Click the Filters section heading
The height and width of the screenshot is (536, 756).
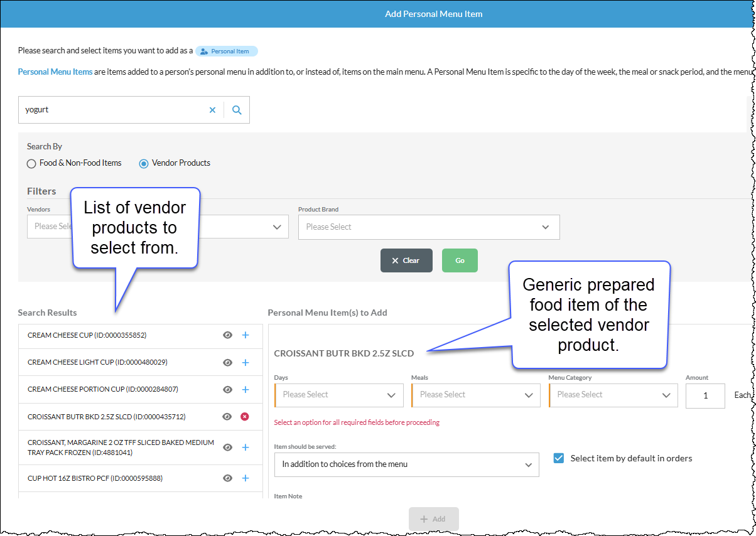pyautogui.click(x=41, y=191)
